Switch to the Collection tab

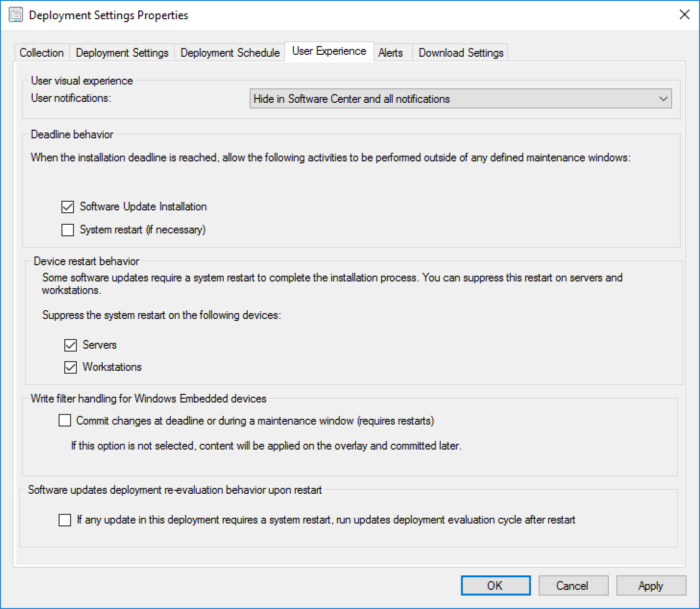[x=41, y=52]
